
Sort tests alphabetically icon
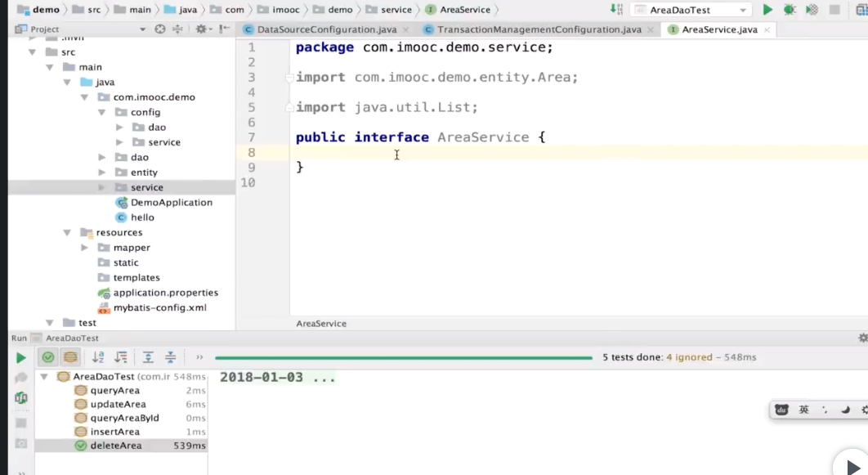(x=98, y=357)
